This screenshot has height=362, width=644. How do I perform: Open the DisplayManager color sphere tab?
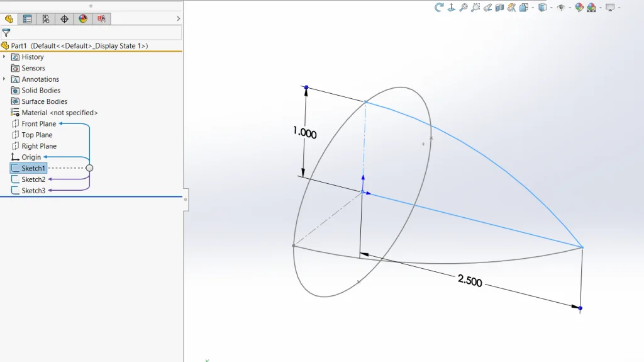83,19
